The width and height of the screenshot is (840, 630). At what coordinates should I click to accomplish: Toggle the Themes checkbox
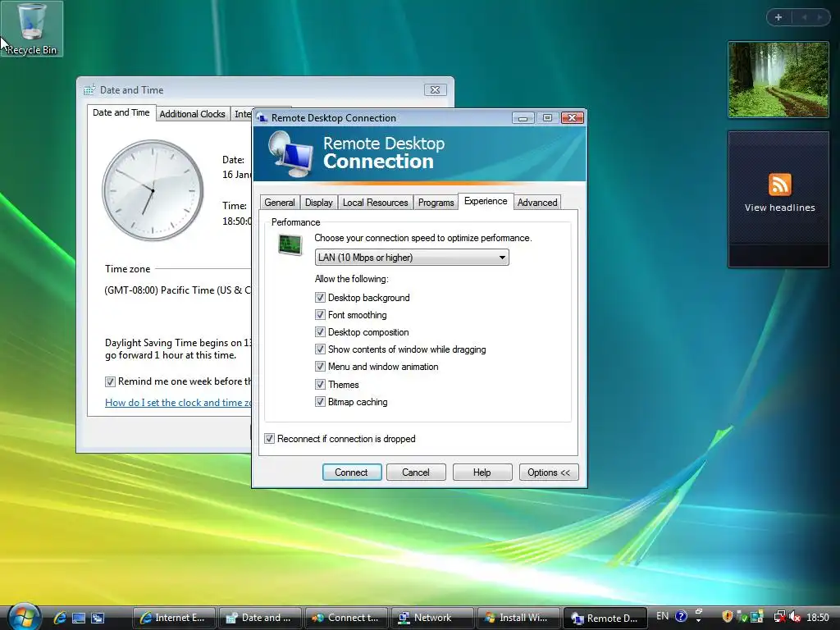[320, 384]
